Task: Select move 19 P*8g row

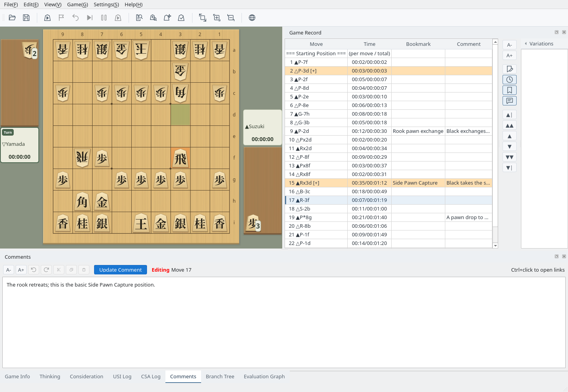Action: pos(388,217)
